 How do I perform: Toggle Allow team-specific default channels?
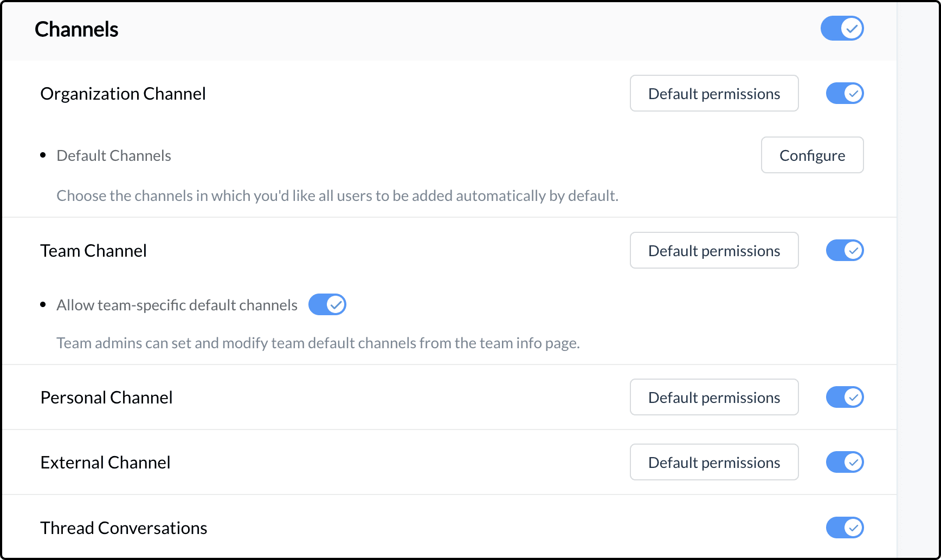(327, 304)
